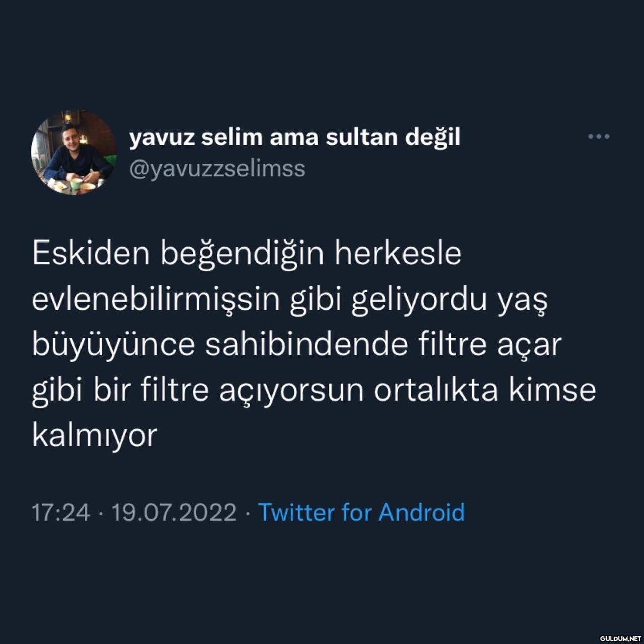
Task: Open the three-dot more options menu
Action: [599, 136]
